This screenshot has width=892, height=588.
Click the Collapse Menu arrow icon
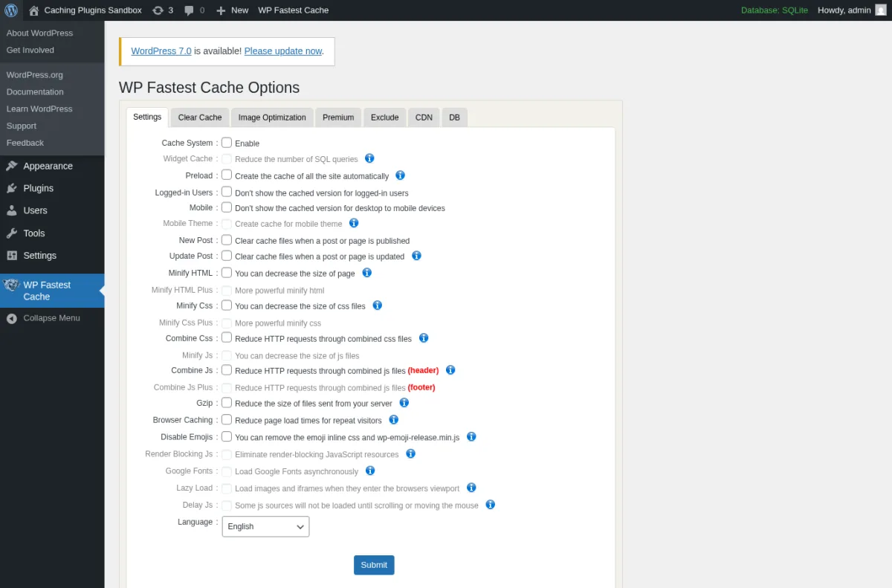[x=12, y=318]
